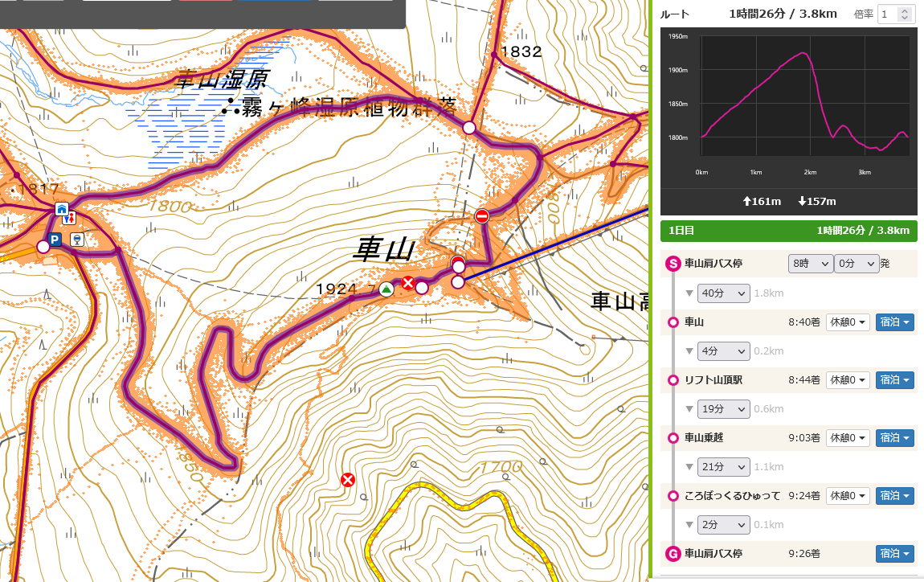Click the bus stop icon near parking

pyautogui.click(x=76, y=239)
